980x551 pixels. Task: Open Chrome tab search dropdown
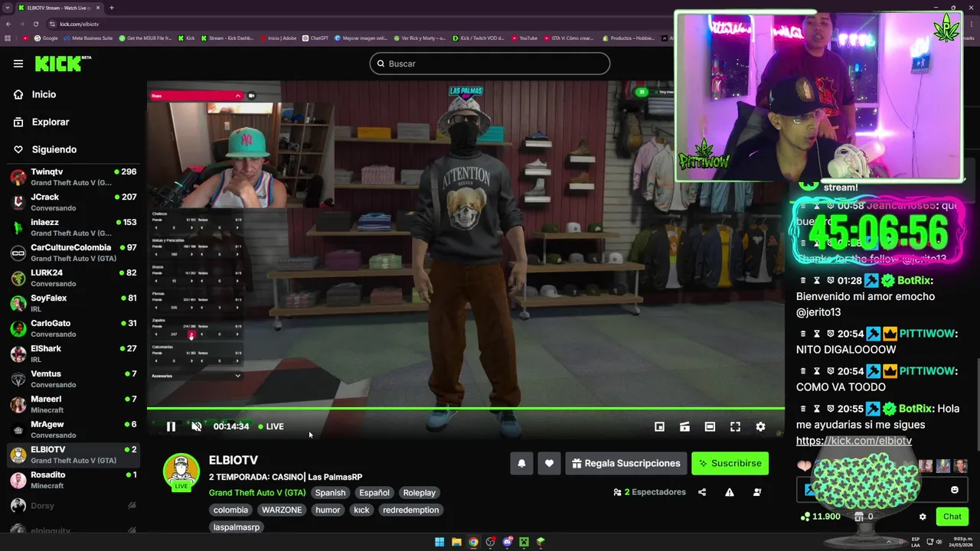tap(8, 8)
